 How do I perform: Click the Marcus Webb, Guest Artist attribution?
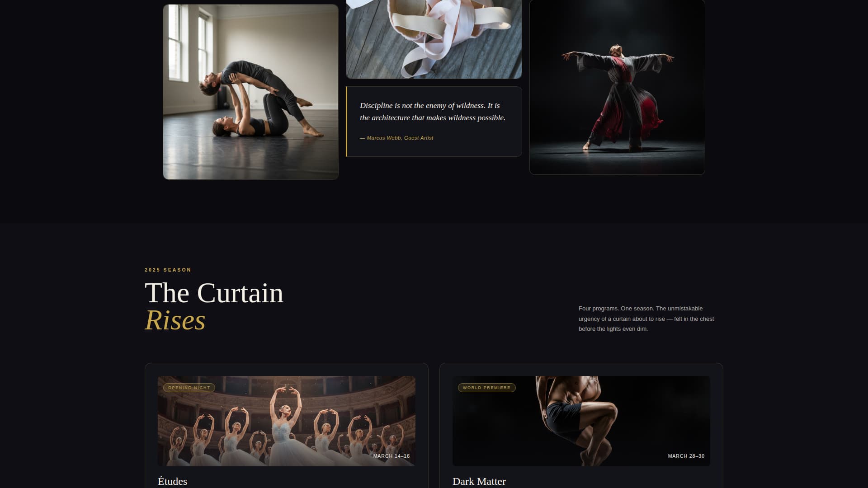[x=396, y=138]
